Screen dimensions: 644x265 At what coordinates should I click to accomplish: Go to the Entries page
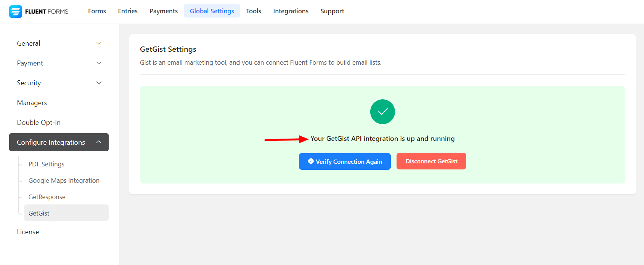[128, 11]
